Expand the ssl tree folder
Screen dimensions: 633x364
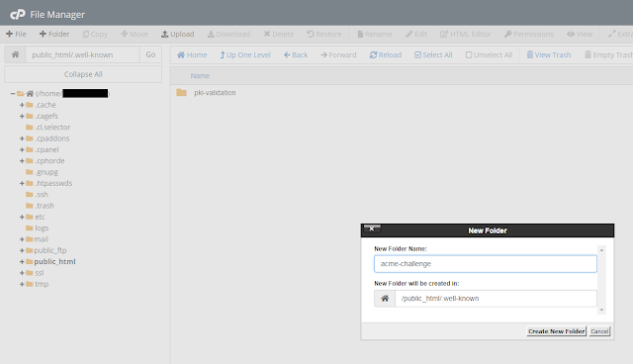[22, 273]
